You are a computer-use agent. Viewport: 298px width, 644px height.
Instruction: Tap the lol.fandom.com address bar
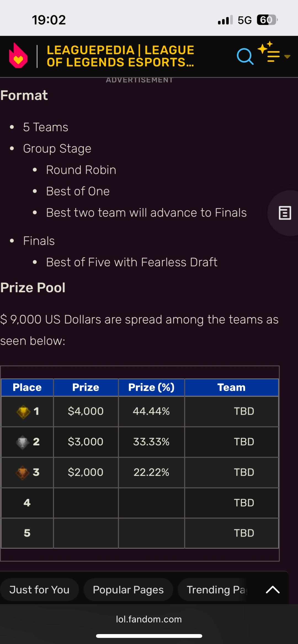click(x=149, y=619)
